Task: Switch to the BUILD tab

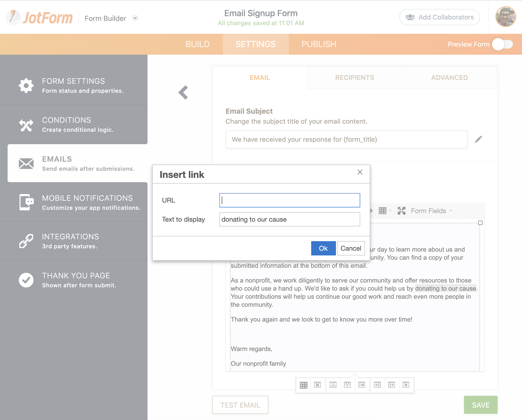Action: click(198, 44)
